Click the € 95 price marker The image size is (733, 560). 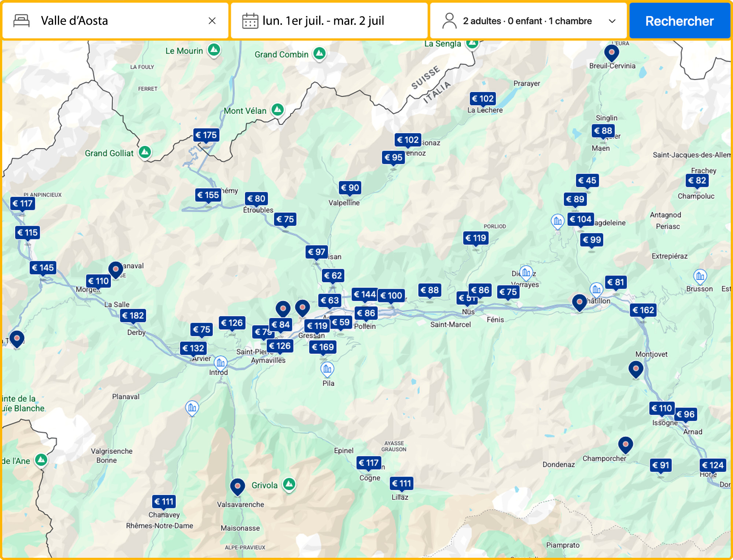tap(394, 157)
